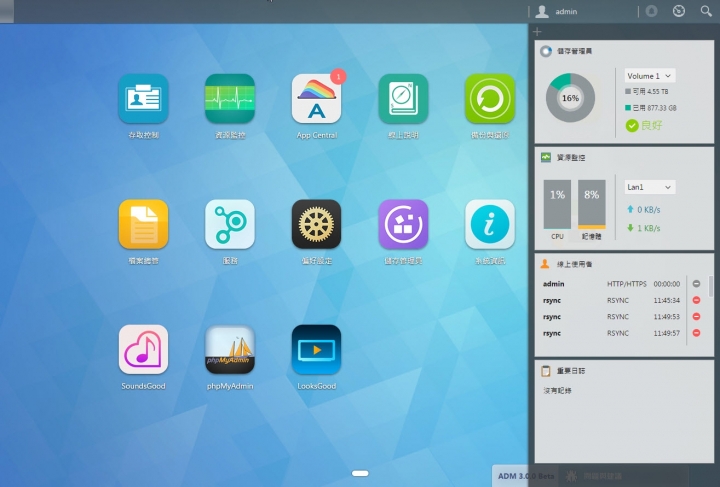720x487 pixels.
Task: Open the admin user menu
Action: [x=557, y=11]
